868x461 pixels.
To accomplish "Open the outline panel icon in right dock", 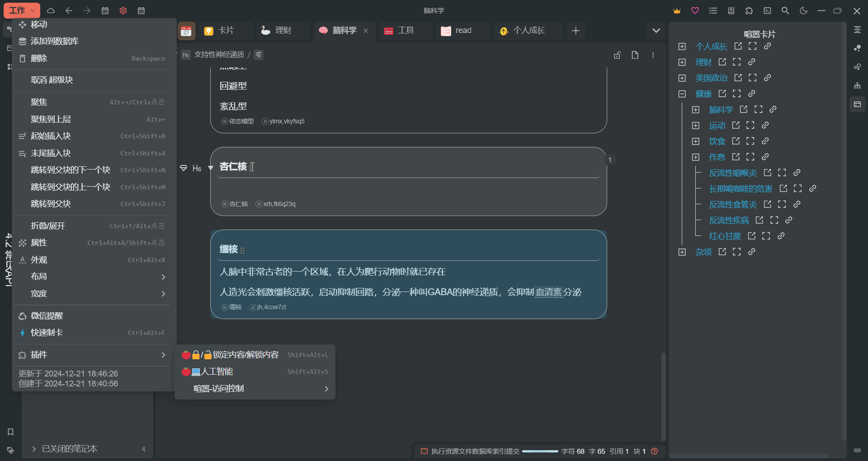I will [x=858, y=30].
